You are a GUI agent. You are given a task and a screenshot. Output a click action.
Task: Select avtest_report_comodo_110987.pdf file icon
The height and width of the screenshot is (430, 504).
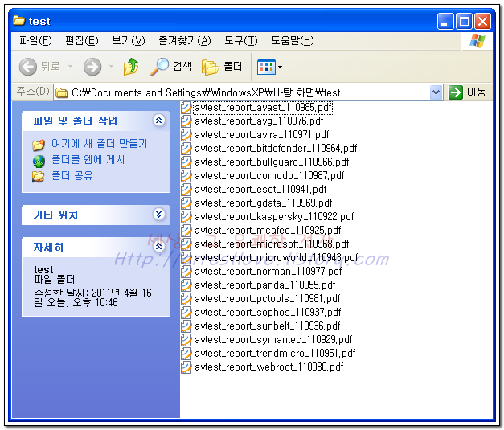tap(186, 176)
